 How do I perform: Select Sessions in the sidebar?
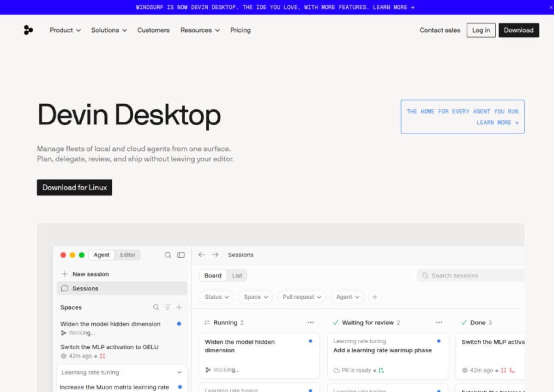(x=122, y=288)
